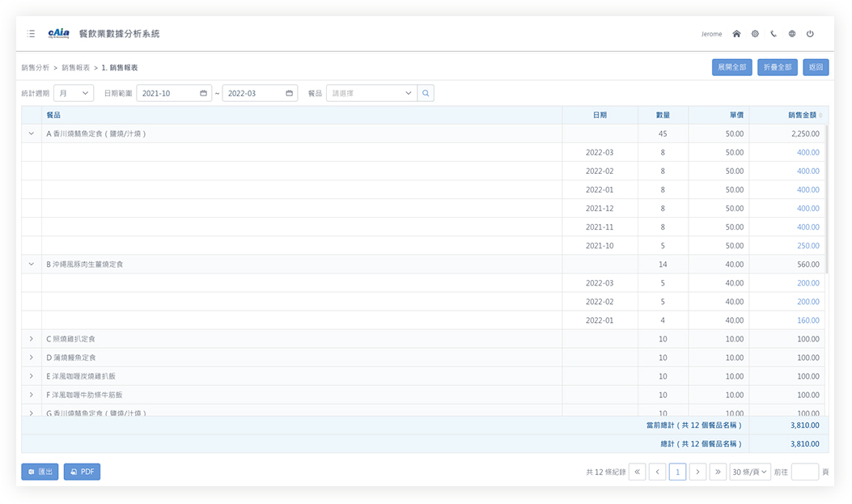Open calendar icon for end date 2022-03
The image size is (852, 504).
pyautogui.click(x=289, y=93)
